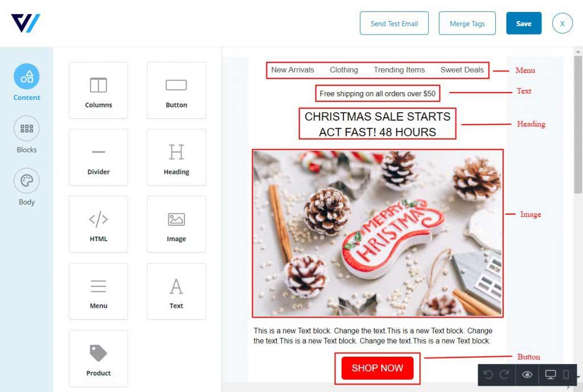Click Send Test Email

(394, 23)
